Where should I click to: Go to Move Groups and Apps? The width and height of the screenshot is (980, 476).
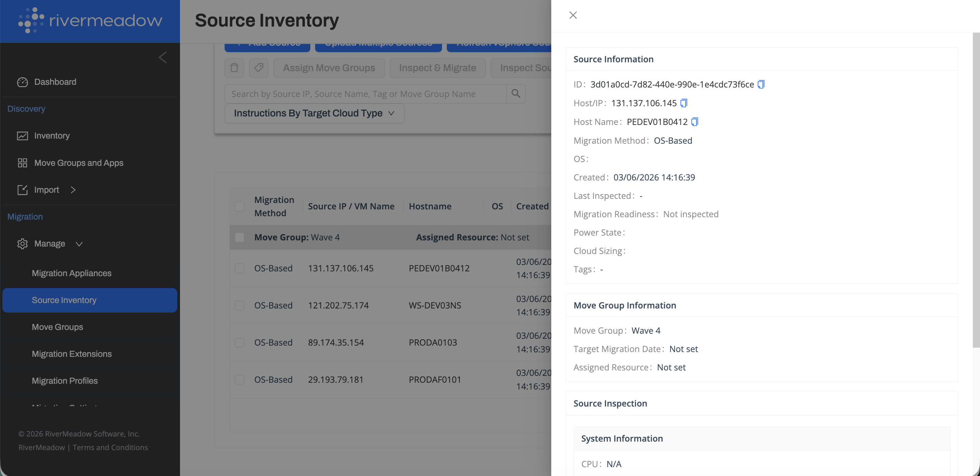click(x=78, y=163)
